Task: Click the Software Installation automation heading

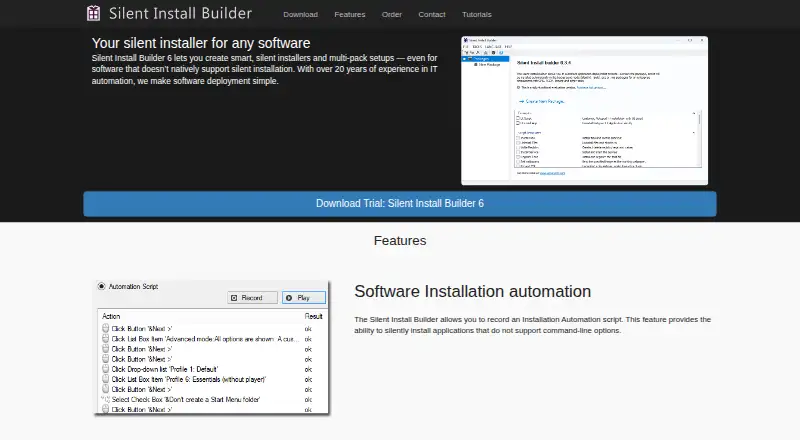Action: click(472, 291)
